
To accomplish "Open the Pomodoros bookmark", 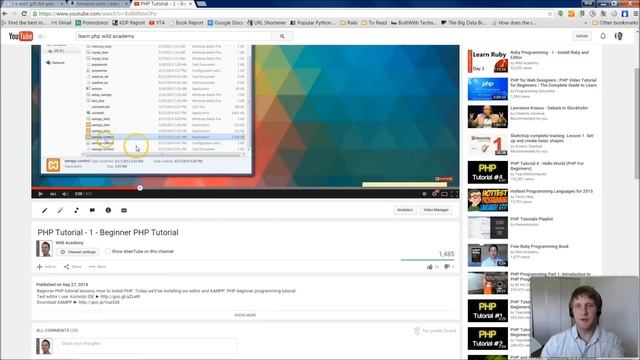I will pos(92,23).
